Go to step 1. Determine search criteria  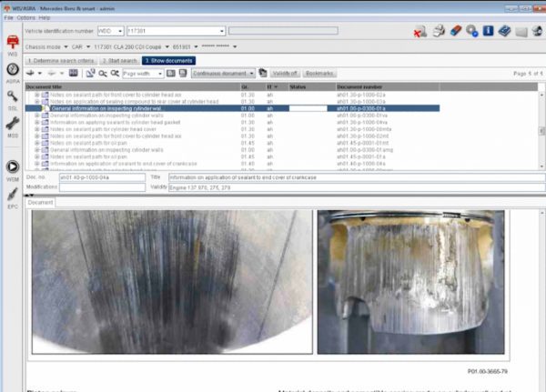pos(61,61)
